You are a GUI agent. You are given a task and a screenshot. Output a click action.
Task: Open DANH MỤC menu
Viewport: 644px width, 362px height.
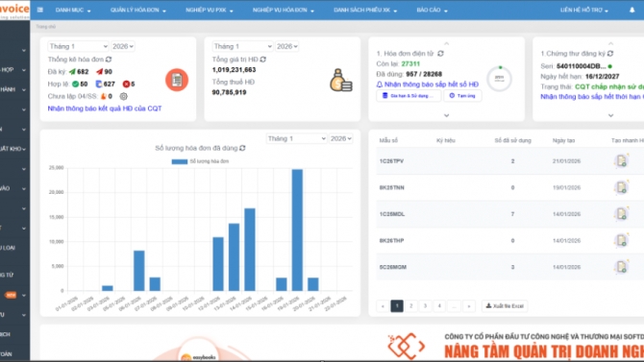tap(73, 10)
